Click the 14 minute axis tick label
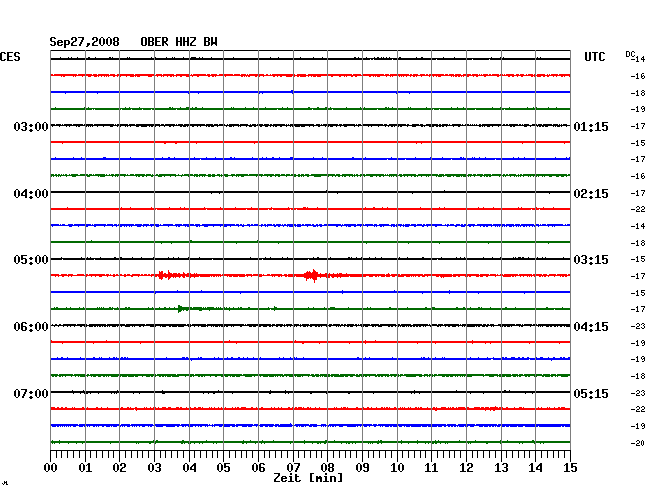The height and width of the screenshot is (494, 650). pyautogui.click(x=535, y=467)
